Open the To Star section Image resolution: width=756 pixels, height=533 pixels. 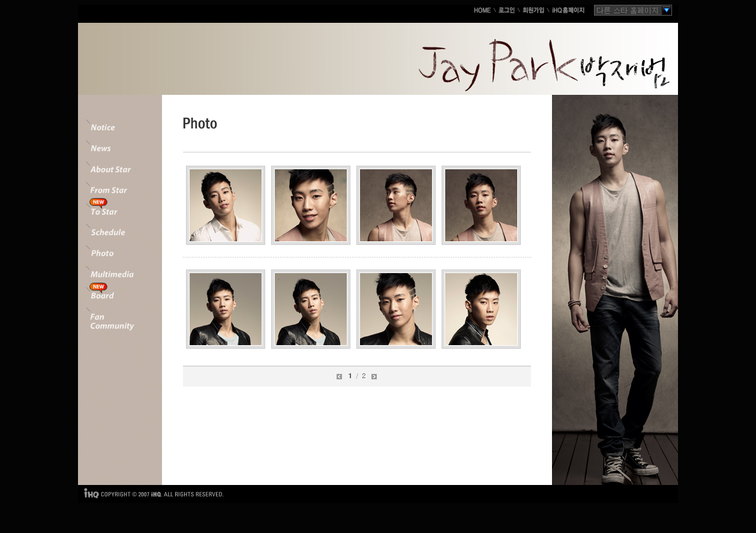click(x=104, y=212)
